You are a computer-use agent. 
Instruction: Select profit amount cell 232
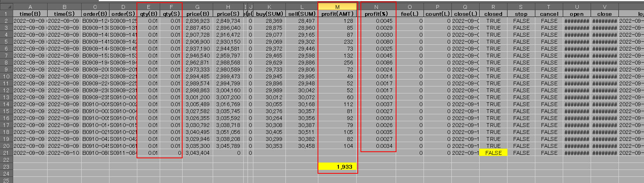pos(337,42)
